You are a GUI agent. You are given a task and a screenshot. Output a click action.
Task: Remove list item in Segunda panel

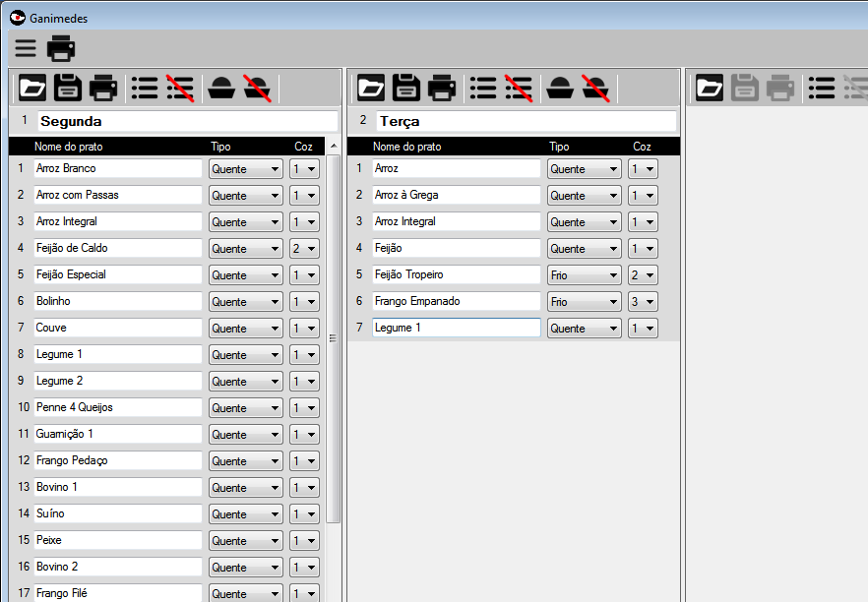click(x=179, y=89)
